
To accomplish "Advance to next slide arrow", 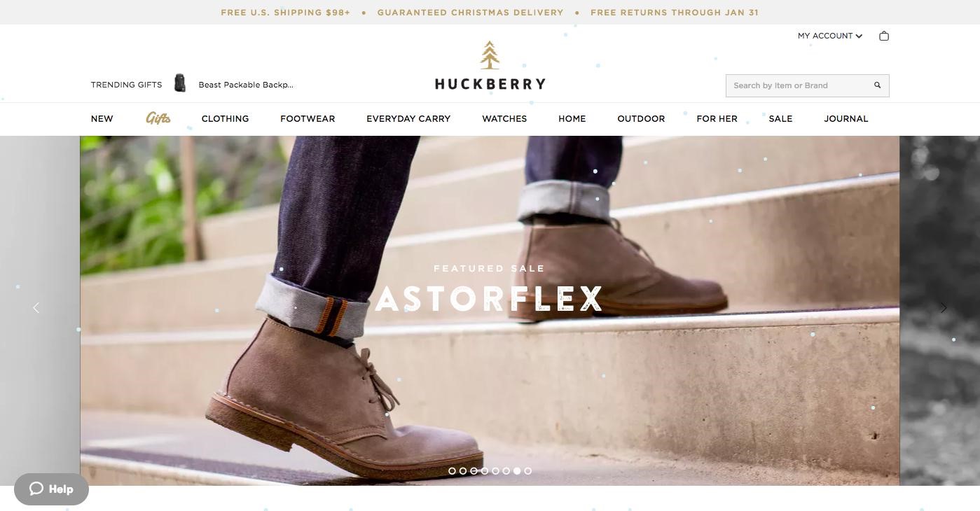I will (944, 307).
